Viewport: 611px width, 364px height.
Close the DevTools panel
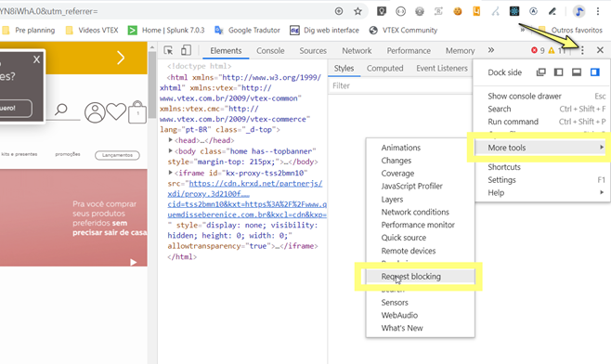pyautogui.click(x=600, y=50)
